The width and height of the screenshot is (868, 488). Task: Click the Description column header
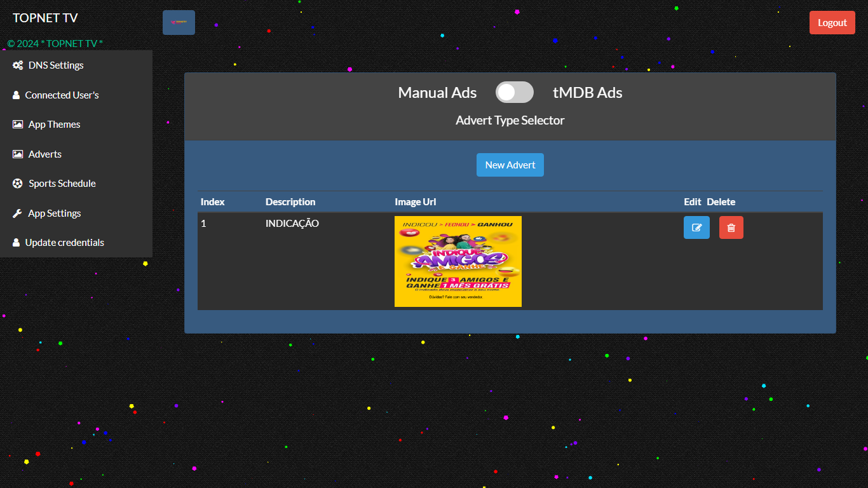point(290,201)
